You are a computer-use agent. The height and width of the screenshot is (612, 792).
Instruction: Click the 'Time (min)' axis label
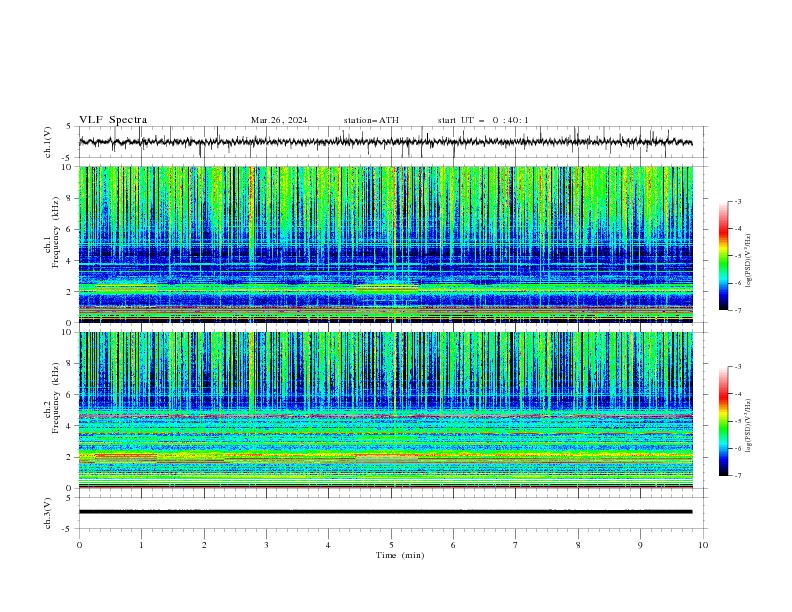(400, 555)
